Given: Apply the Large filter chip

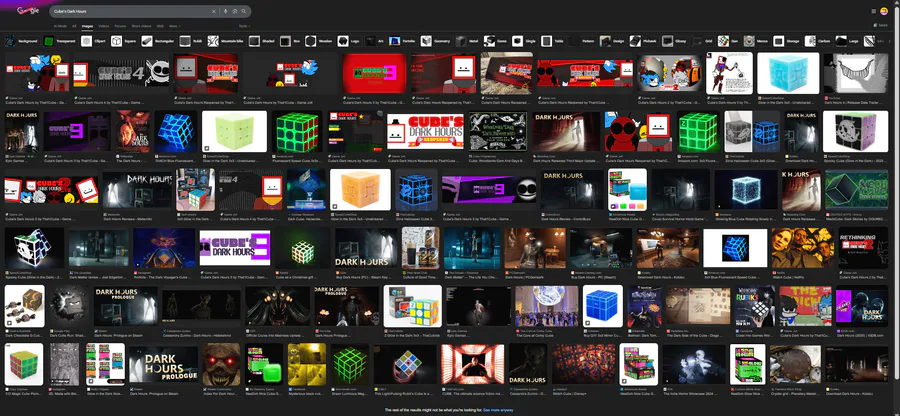Looking at the screenshot, I should click(848, 41).
